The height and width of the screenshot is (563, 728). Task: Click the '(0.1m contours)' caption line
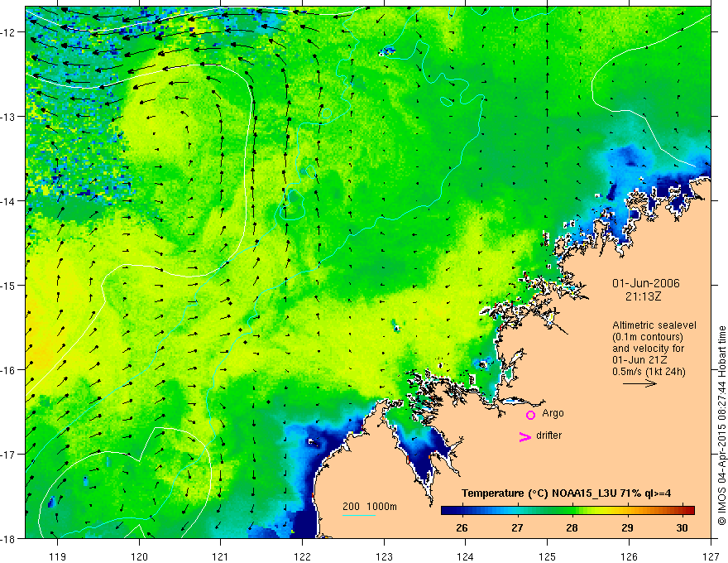click(x=647, y=337)
